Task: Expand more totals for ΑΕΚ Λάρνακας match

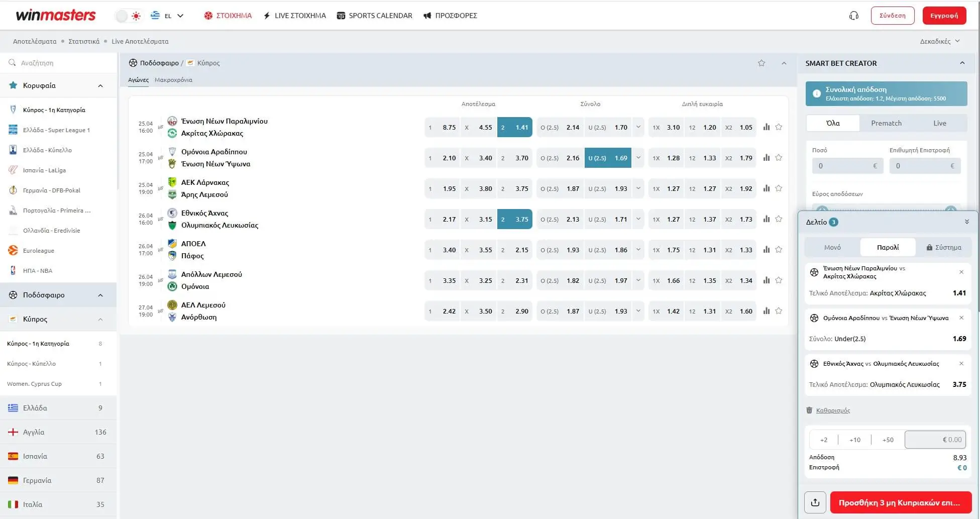Action: [x=638, y=188]
